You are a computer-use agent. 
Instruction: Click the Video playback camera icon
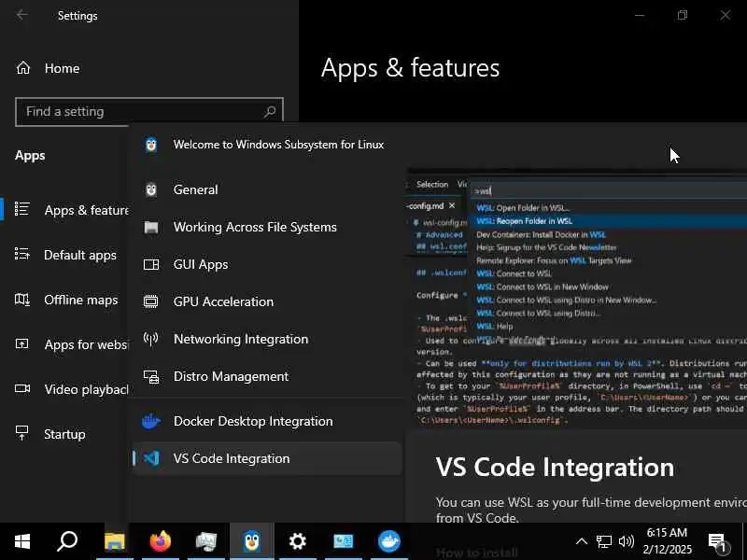click(21, 388)
